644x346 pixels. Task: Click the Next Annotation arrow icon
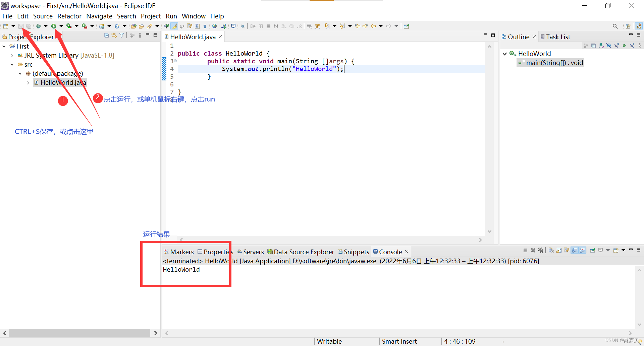coord(327,26)
